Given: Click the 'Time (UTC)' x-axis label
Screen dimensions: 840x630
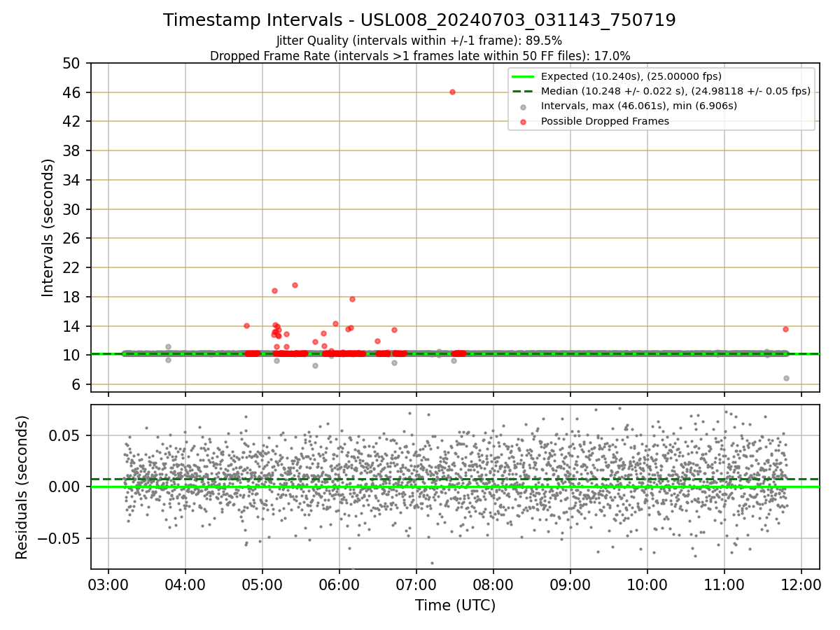Looking at the screenshot, I should tap(455, 605).
